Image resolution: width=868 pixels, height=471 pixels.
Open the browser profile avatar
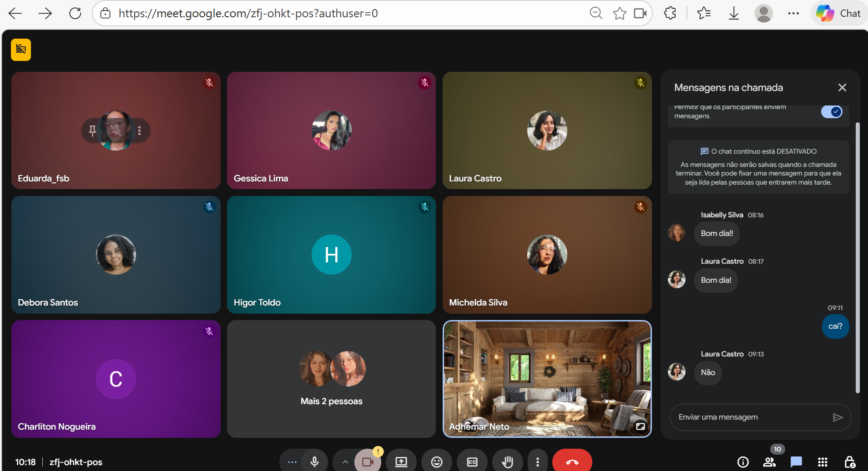pyautogui.click(x=764, y=13)
